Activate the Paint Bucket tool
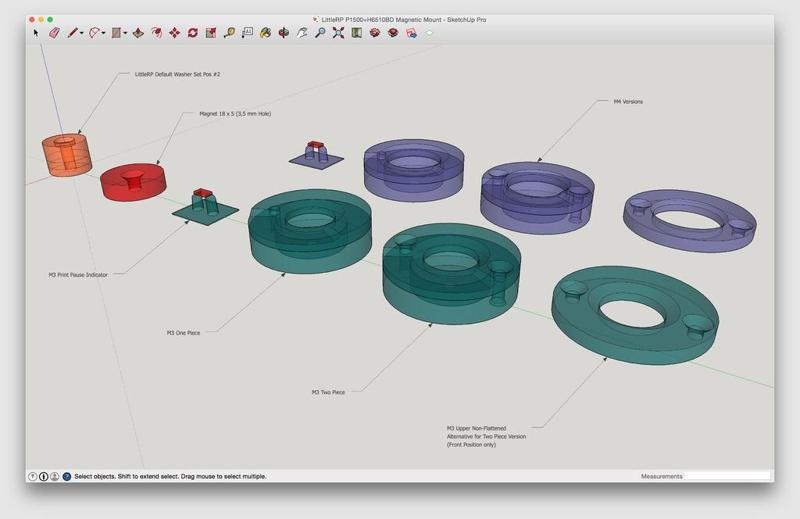This screenshot has height=519, width=800. tap(265, 33)
